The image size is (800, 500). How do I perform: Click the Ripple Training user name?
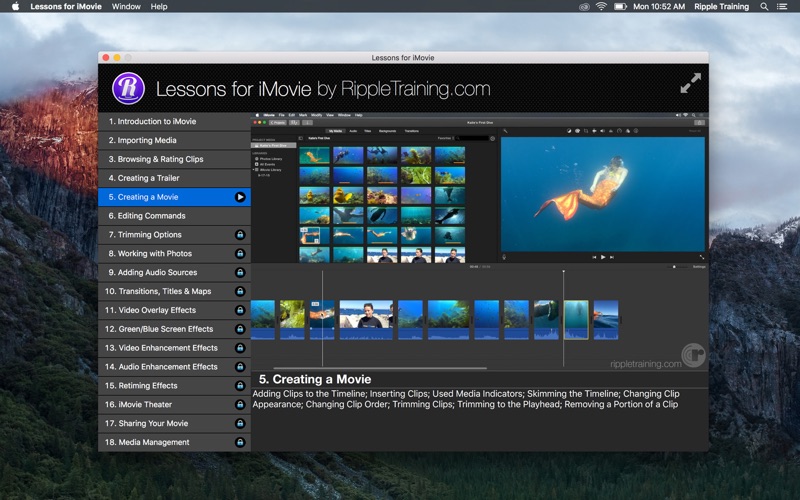point(721,7)
